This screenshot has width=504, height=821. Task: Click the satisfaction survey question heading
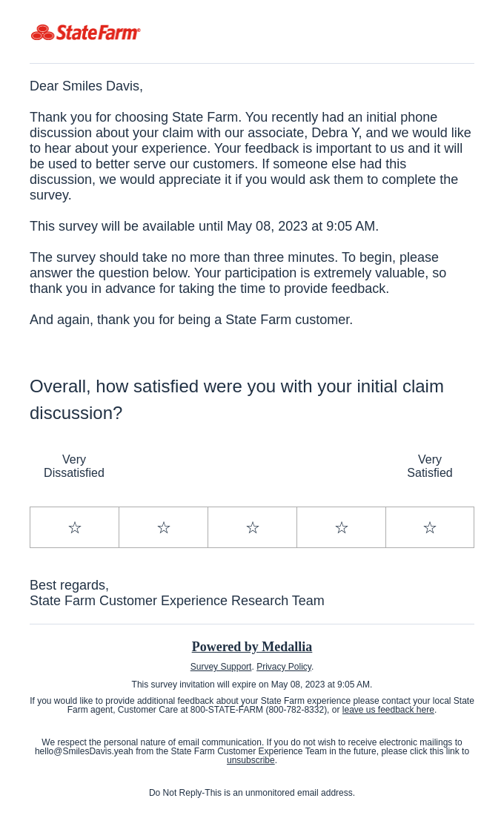(236, 399)
